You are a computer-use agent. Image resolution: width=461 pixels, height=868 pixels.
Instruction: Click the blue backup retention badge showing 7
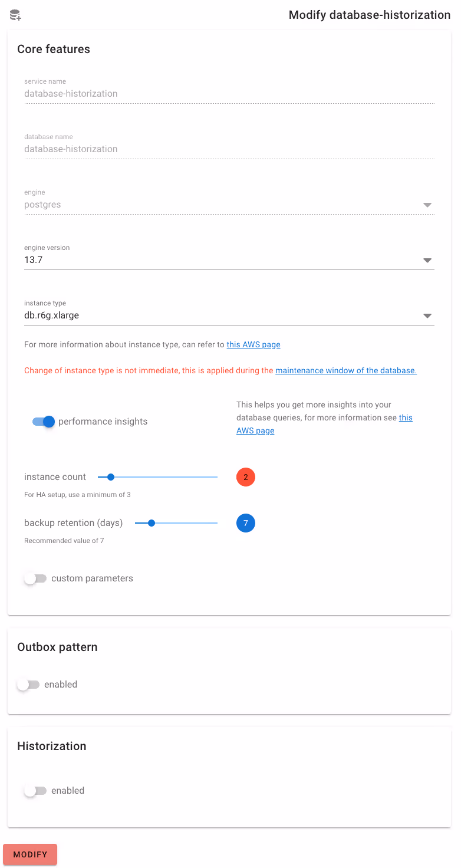[x=246, y=523]
